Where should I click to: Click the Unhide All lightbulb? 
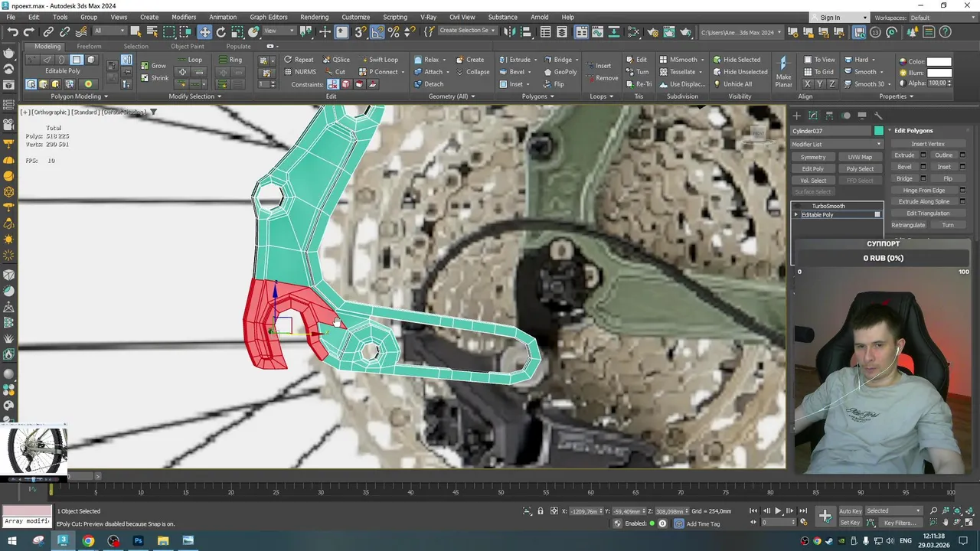732,84
